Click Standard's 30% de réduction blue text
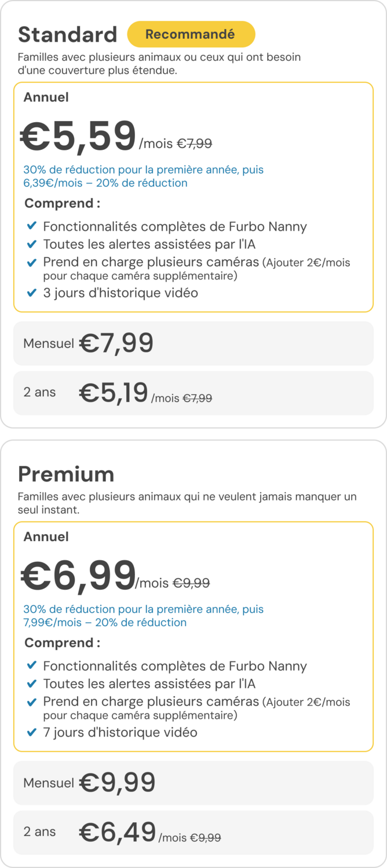The width and height of the screenshot is (387, 868). 143,176
